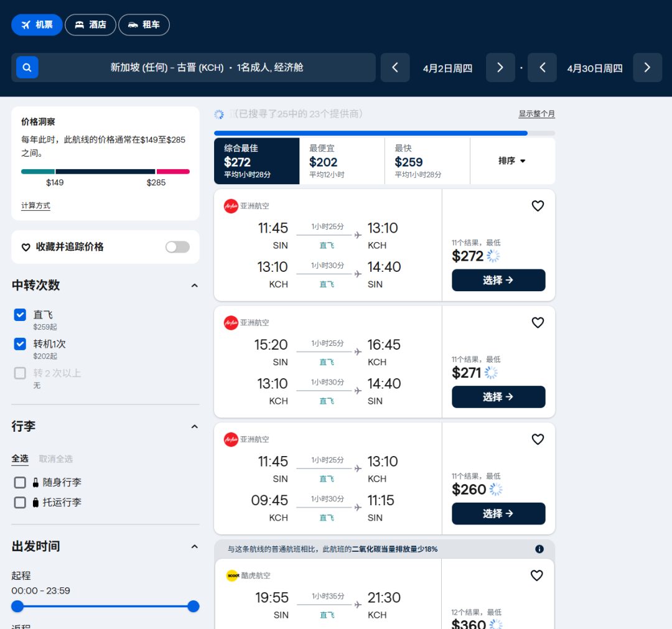Click the right handle of 起程 time slider
The height and width of the screenshot is (629, 672).
tap(194, 606)
